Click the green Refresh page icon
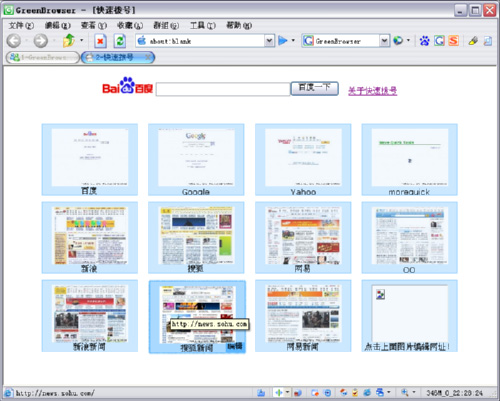500x401 pixels. (x=120, y=41)
